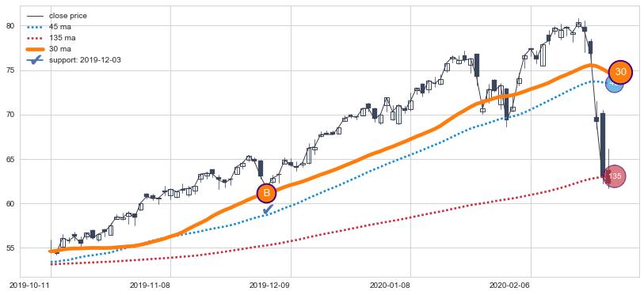The height and width of the screenshot is (295, 644).
Task: Click the large dark candlestick near 70
Action: point(603,145)
